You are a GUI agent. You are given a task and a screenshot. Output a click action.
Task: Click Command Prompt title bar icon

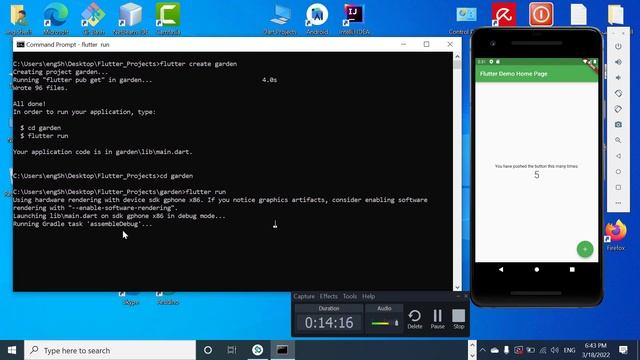pyautogui.click(x=20, y=44)
